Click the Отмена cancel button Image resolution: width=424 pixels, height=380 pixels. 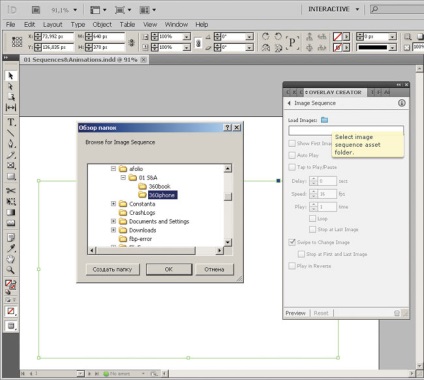pyautogui.click(x=214, y=269)
